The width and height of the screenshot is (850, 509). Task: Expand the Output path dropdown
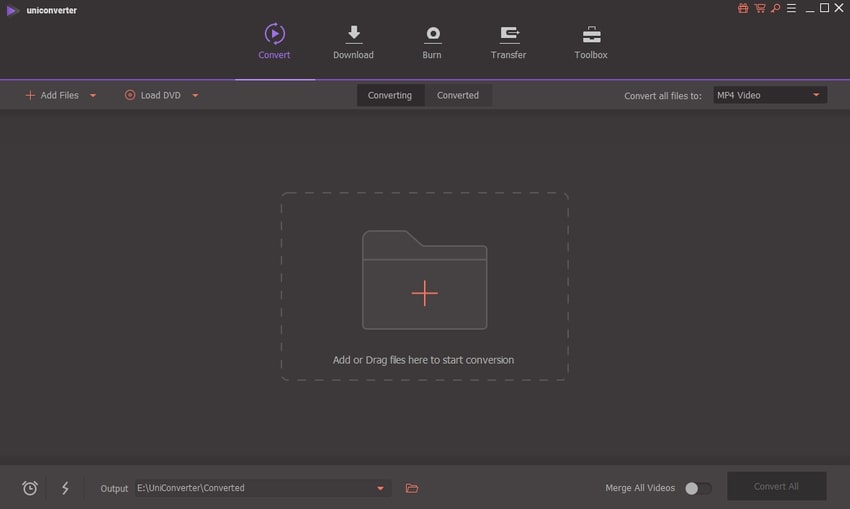[380, 488]
